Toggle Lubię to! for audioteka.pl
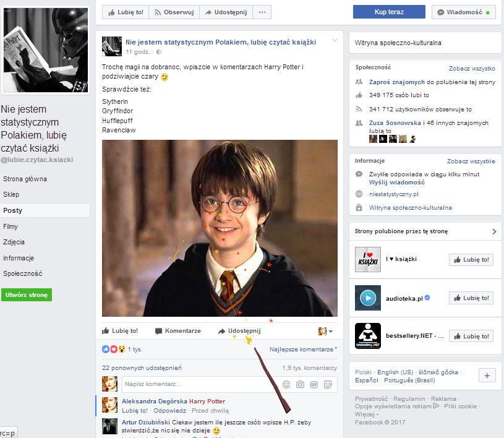Viewport: 504px width, 438px height. (x=471, y=298)
